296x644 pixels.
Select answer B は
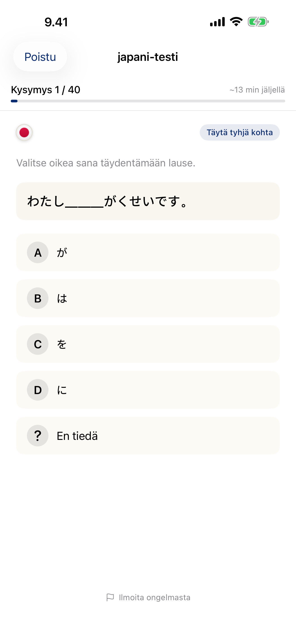coord(148,298)
